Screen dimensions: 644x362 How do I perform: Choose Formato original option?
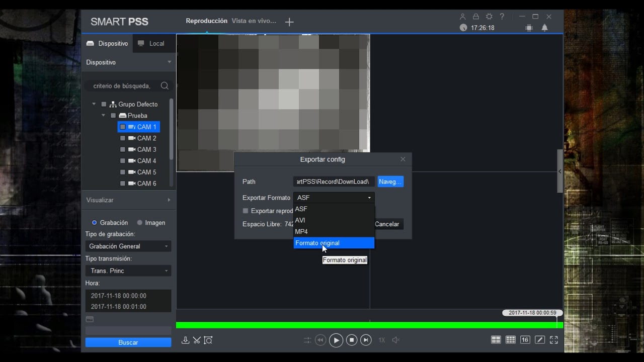pyautogui.click(x=334, y=243)
